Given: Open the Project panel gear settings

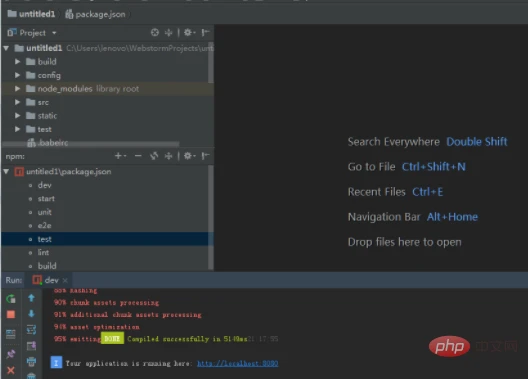Looking at the screenshot, I should [x=189, y=32].
